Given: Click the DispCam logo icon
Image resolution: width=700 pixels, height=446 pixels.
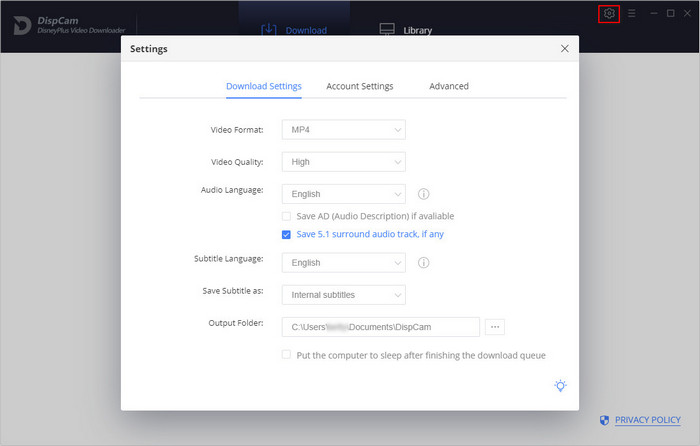Looking at the screenshot, I should coord(20,25).
